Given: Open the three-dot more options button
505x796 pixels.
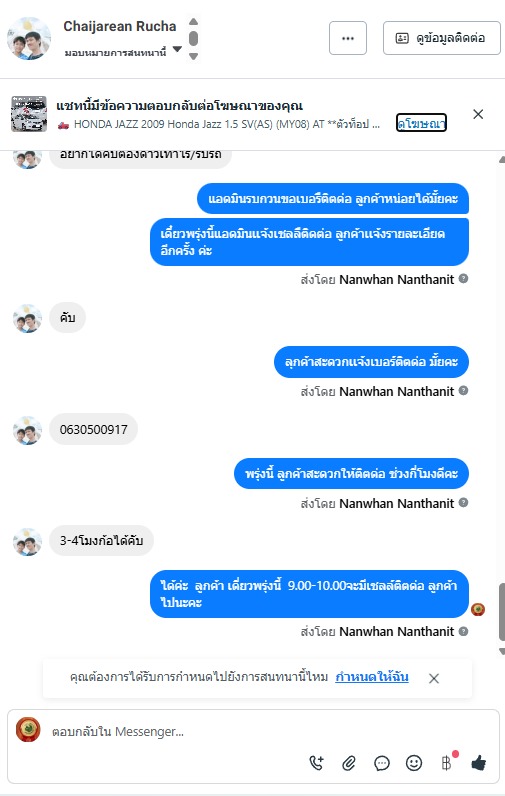Looking at the screenshot, I should 348,38.
